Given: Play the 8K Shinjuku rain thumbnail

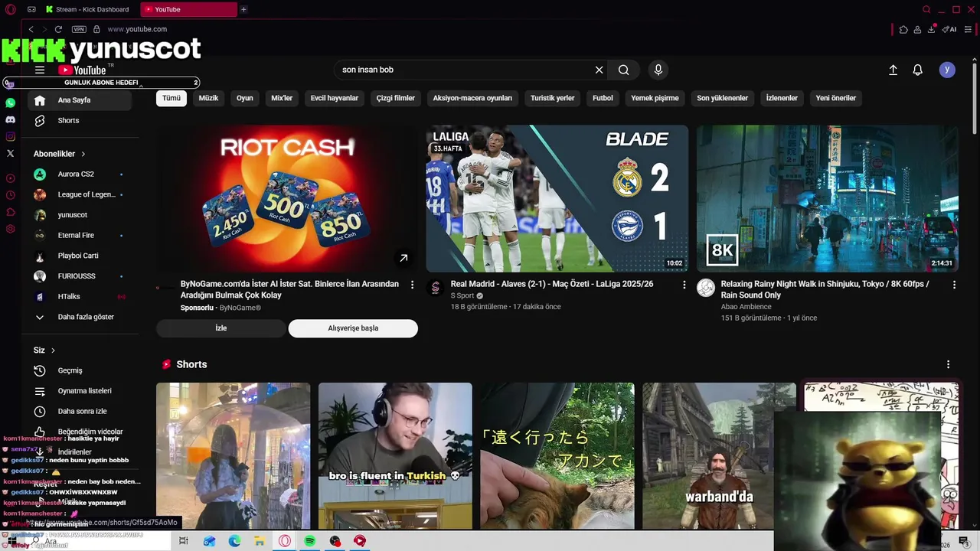Looking at the screenshot, I should (x=828, y=198).
